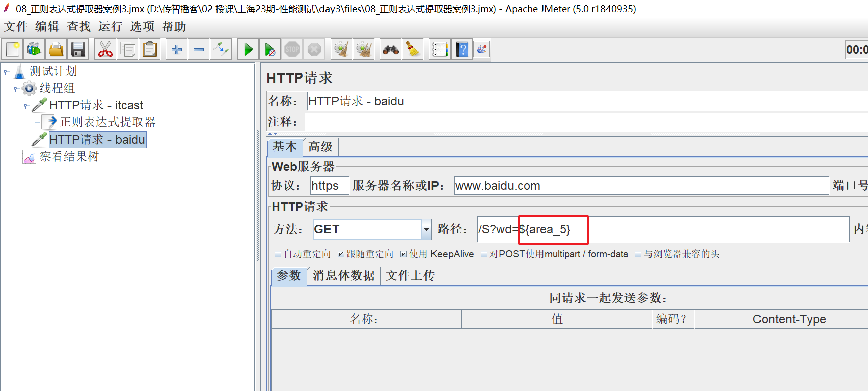The height and width of the screenshot is (391, 868).
Task: Toggle the 使用 KeepAlive checkbox
Action: (403, 254)
